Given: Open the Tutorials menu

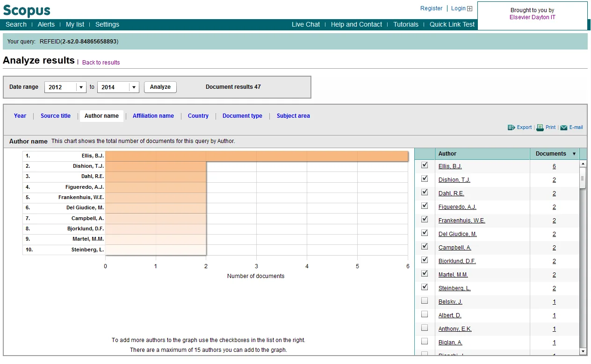Looking at the screenshot, I should pos(405,24).
